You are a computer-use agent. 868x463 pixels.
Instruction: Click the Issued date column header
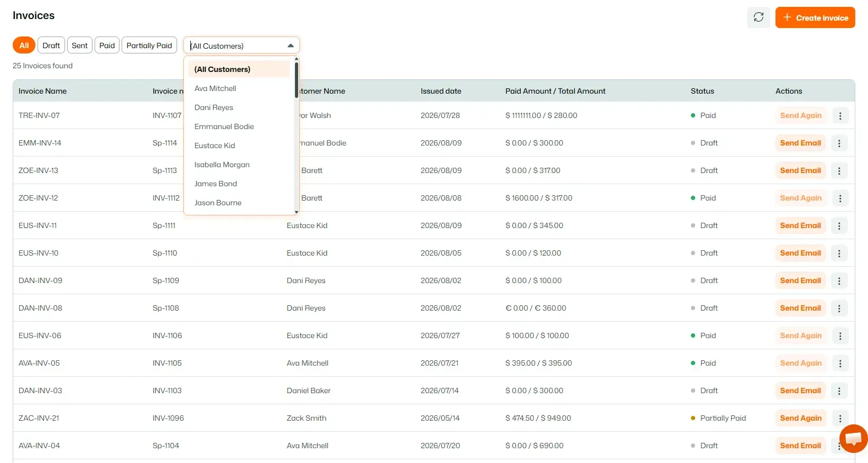pos(441,91)
